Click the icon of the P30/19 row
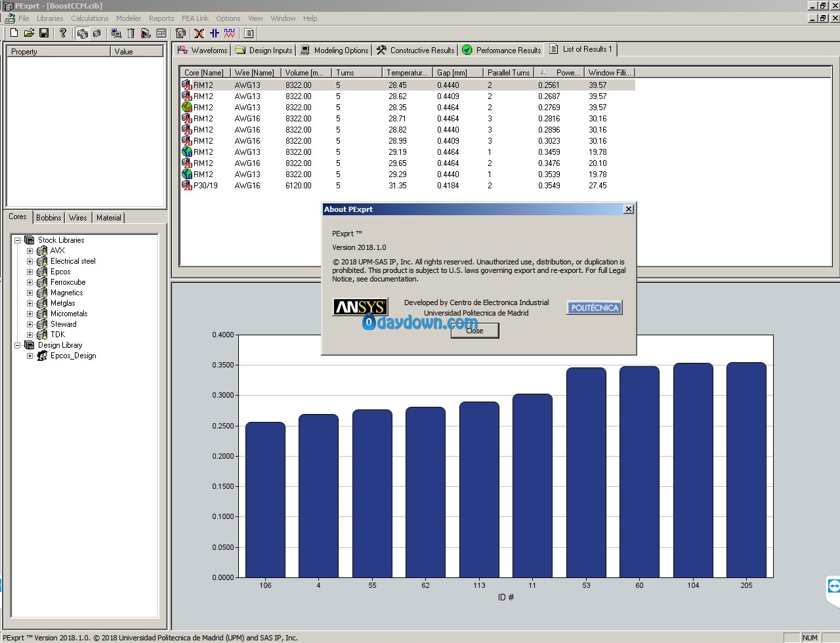Viewport: 840px width, 643px height. click(187, 185)
